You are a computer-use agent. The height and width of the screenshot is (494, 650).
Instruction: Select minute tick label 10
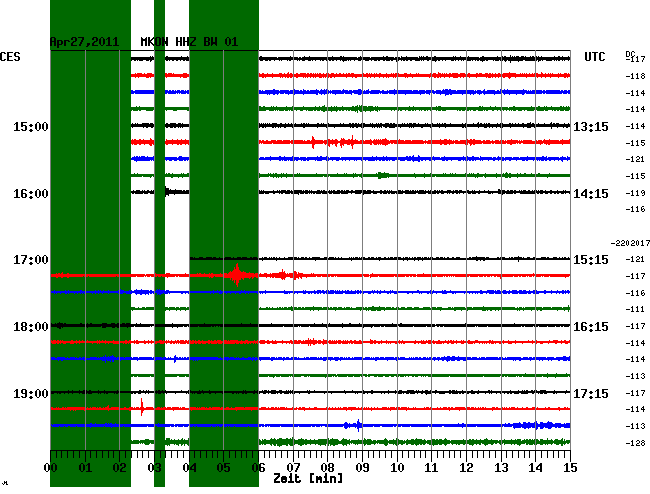tap(397, 468)
